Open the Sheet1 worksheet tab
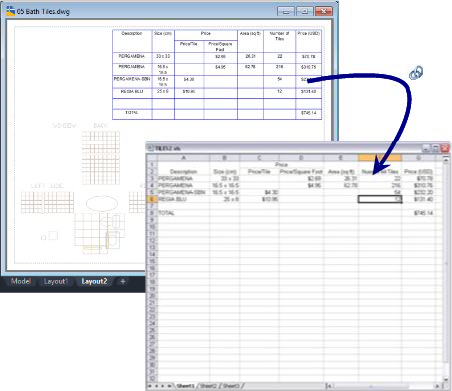The height and width of the screenshot is (391, 452). (185, 386)
